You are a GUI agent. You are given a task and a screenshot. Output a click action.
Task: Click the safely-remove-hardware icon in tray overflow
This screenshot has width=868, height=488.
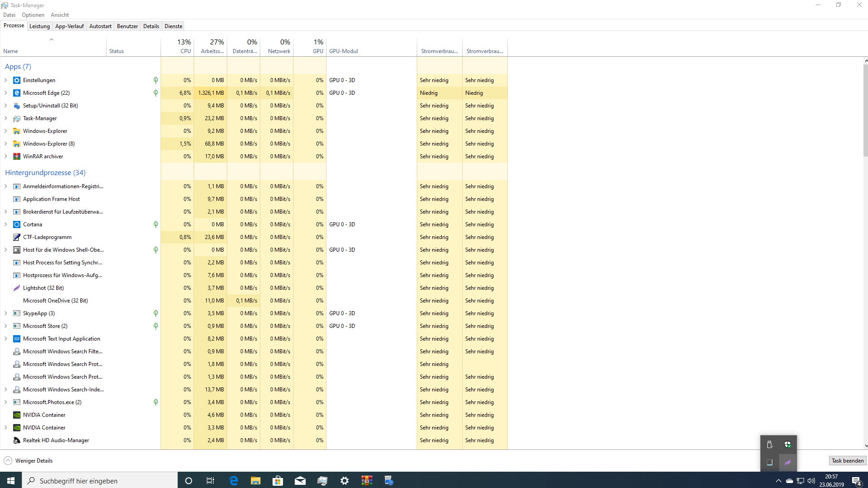770,445
